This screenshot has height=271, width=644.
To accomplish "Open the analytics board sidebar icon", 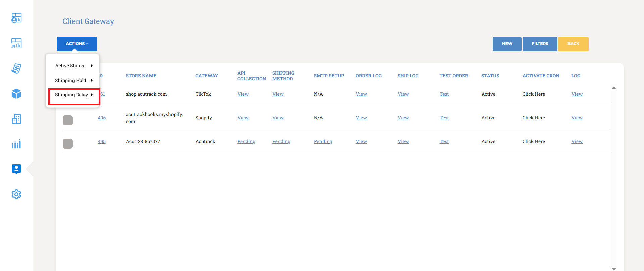I will coord(16,43).
